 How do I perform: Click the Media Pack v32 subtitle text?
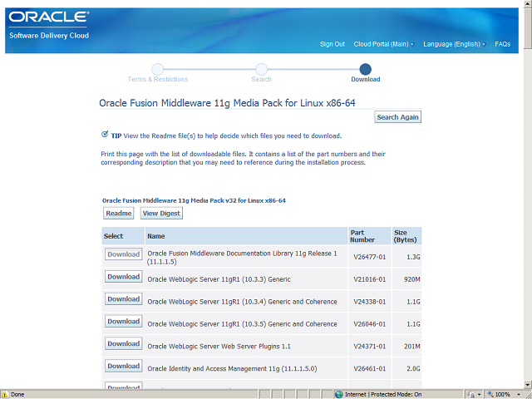[x=194, y=200]
